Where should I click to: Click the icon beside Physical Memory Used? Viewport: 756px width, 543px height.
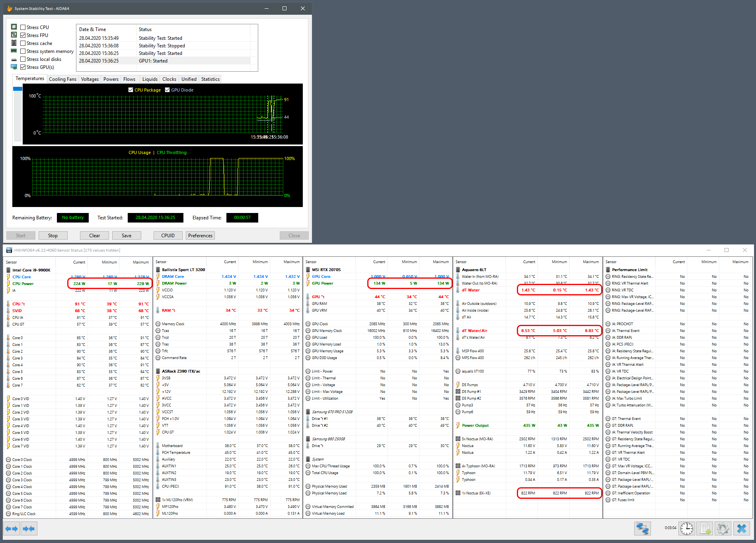[308, 486]
